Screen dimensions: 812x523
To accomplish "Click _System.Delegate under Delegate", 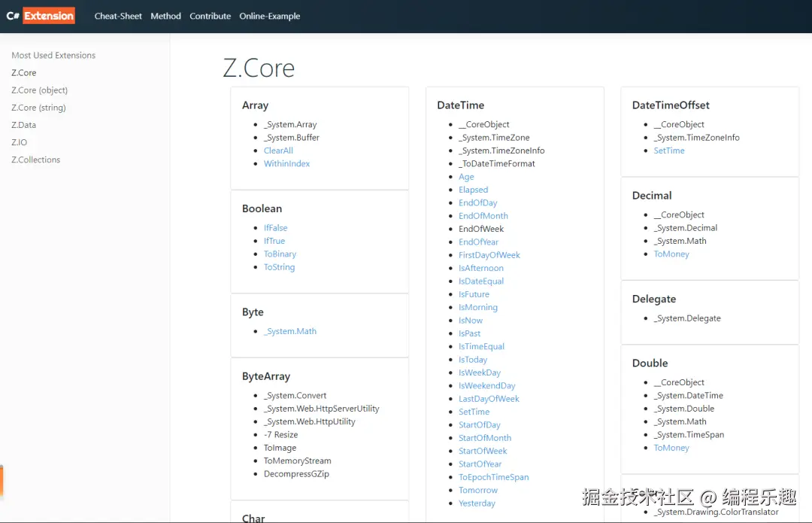I will [687, 318].
